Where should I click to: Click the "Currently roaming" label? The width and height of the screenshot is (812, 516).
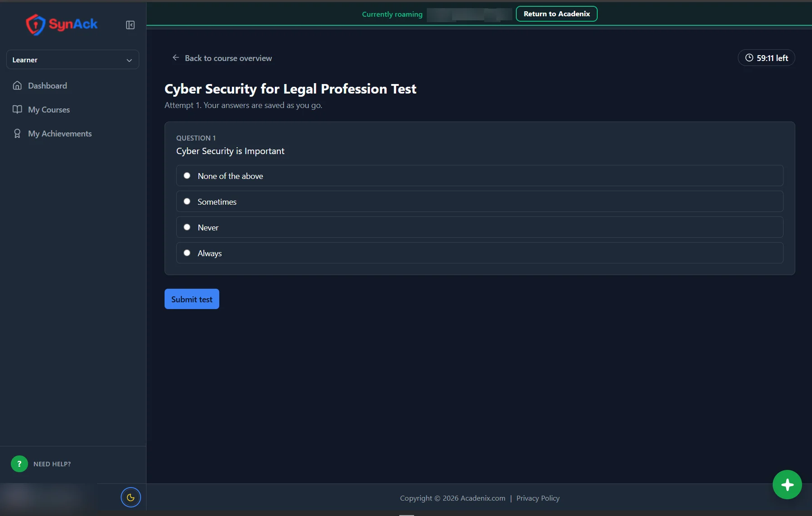392,14
